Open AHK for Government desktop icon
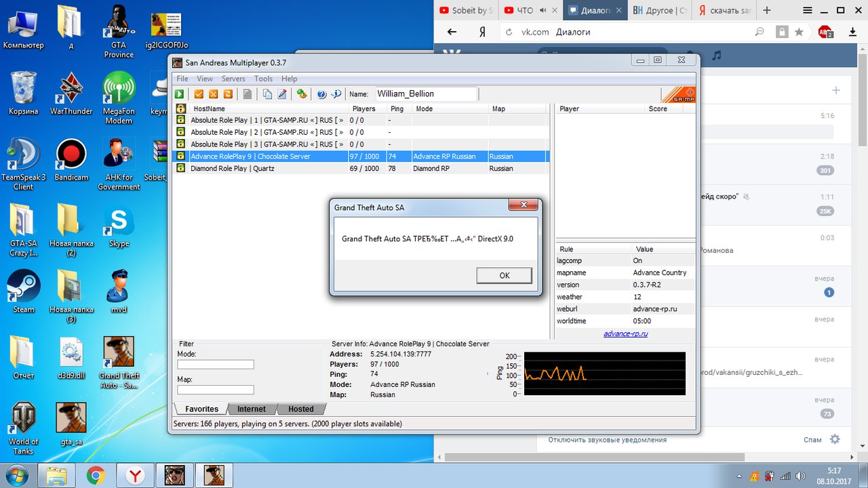Screen dimensions: 868x488 coord(119,164)
